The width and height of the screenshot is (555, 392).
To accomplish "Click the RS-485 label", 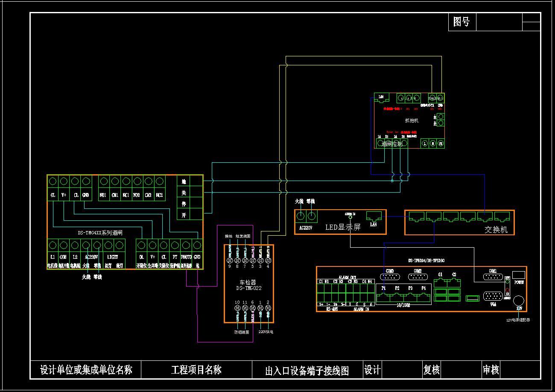I will [x=332, y=309].
